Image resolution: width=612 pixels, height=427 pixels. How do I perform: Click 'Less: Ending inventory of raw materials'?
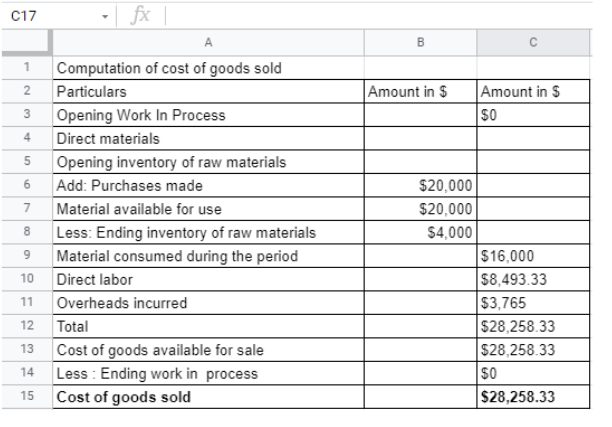click(x=208, y=232)
